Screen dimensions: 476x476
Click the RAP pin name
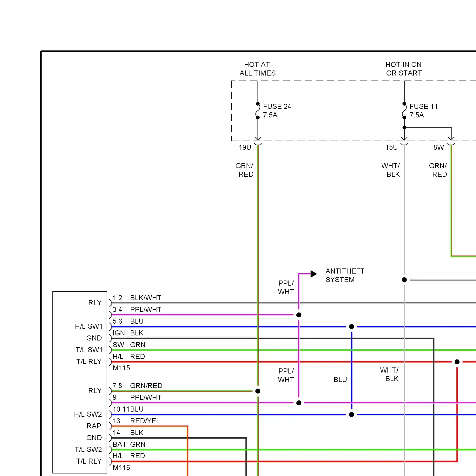(x=94, y=426)
